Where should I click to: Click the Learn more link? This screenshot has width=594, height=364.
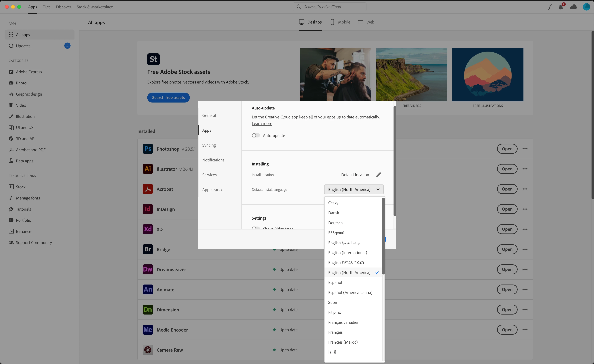tap(262, 123)
